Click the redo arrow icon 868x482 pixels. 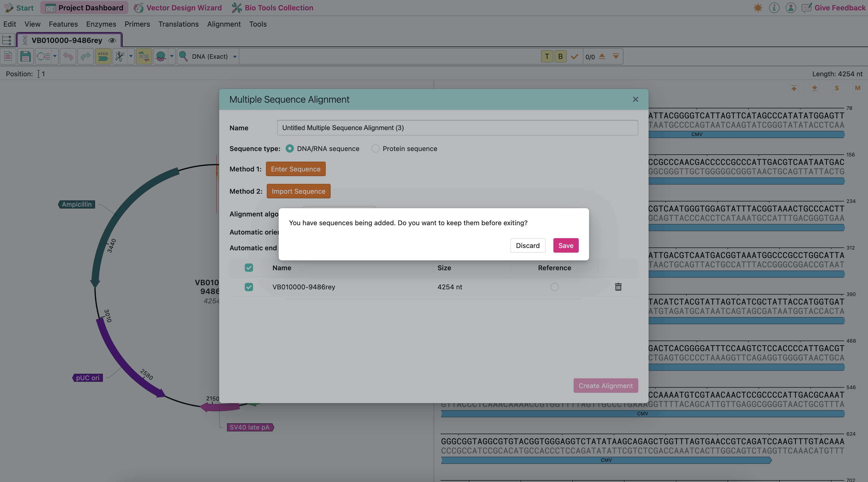tap(86, 56)
